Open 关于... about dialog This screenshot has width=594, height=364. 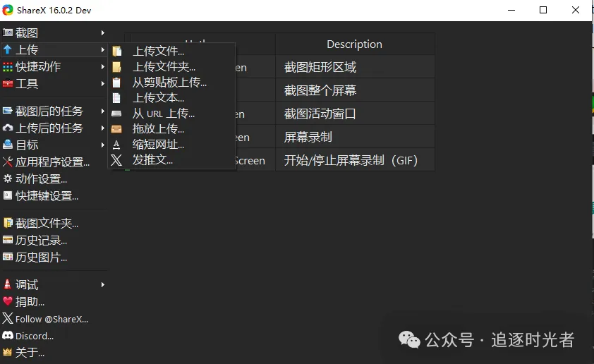pyautogui.click(x=30, y=353)
